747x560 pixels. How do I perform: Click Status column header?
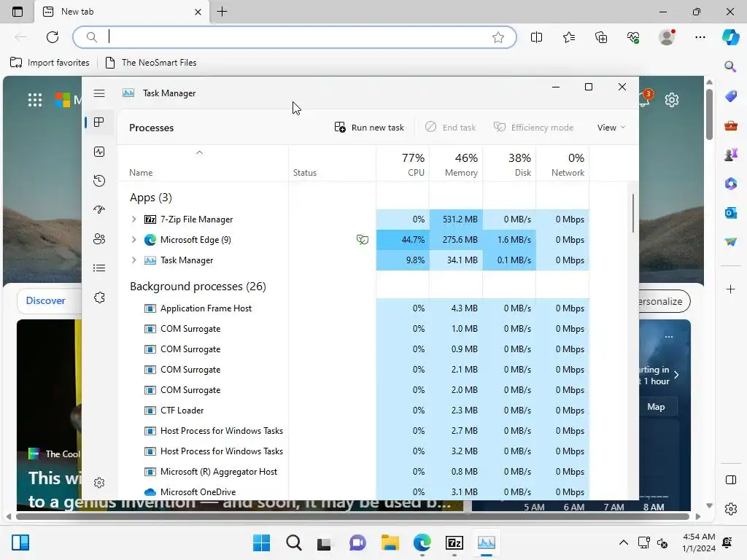coord(332,164)
